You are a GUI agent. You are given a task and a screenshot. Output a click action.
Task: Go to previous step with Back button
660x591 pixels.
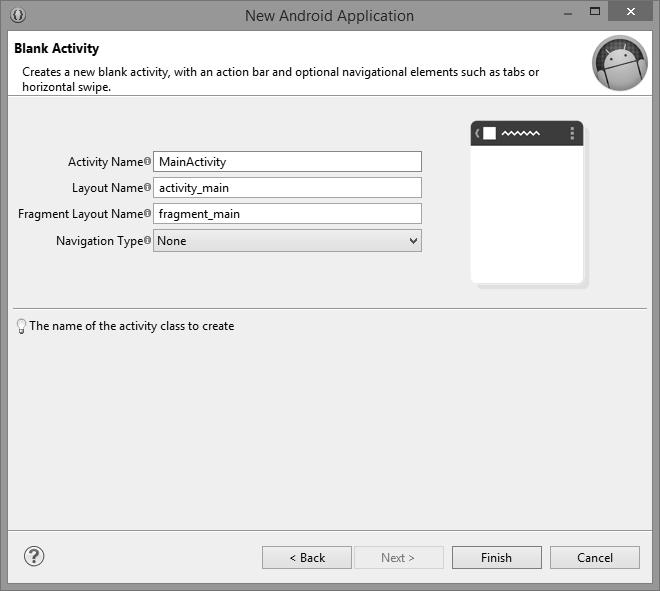click(x=307, y=558)
